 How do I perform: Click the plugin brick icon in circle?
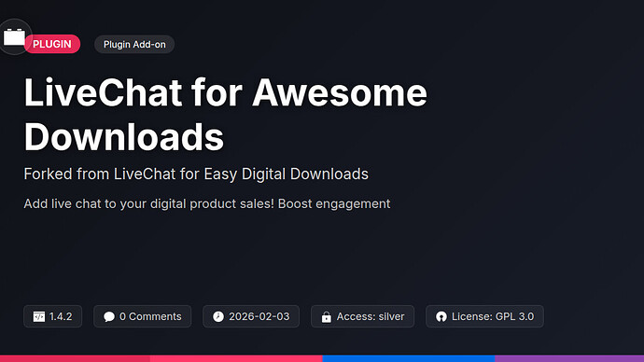point(14,37)
